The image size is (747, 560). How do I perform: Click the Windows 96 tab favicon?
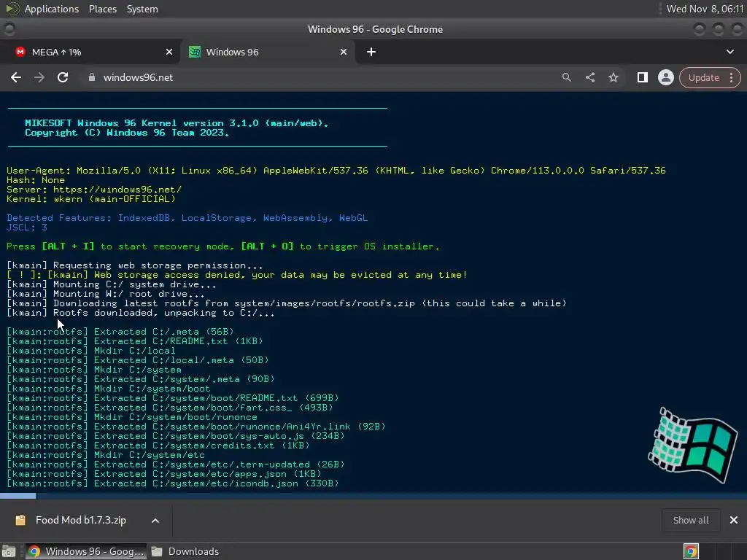click(x=194, y=52)
